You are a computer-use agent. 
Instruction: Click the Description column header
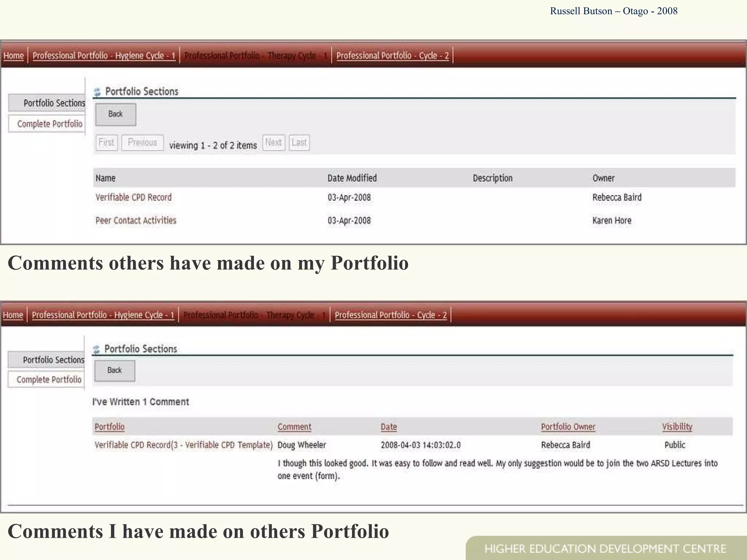point(493,178)
